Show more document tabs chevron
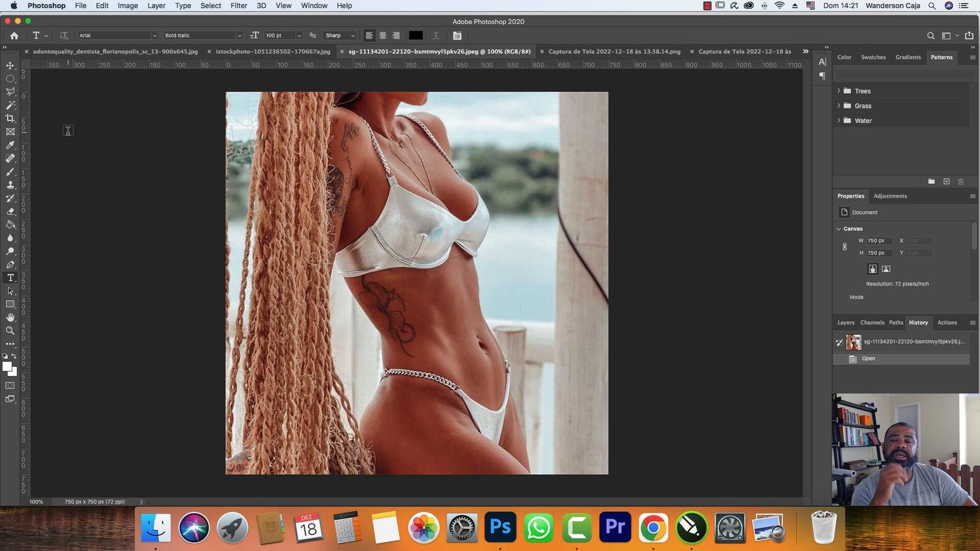The height and width of the screenshot is (551, 980). [x=805, y=51]
